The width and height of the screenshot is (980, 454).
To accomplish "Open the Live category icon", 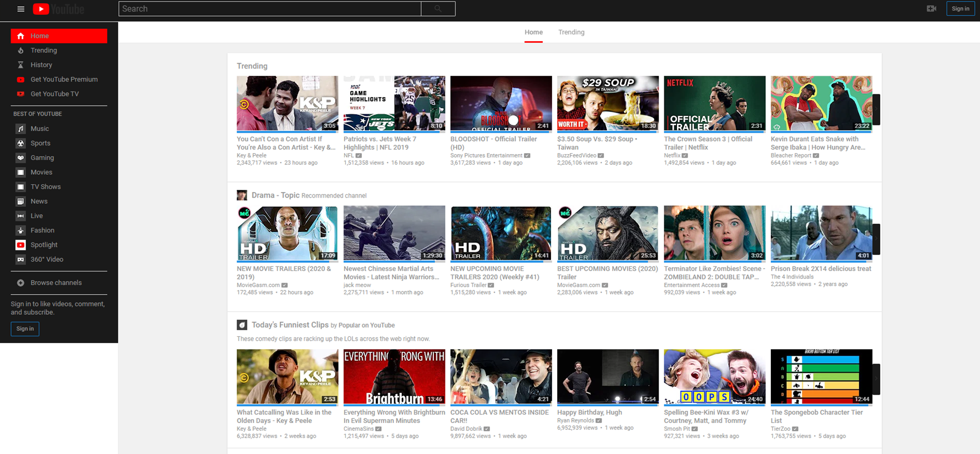I will click(21, 216).
